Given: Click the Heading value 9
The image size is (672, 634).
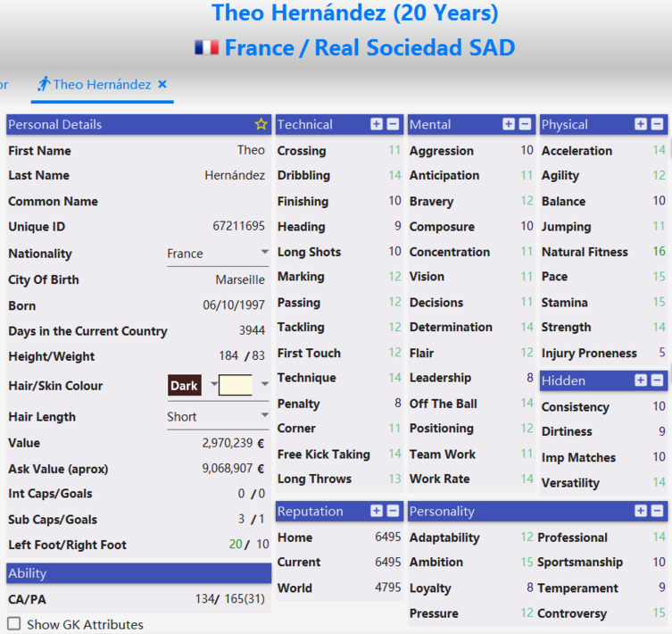Looking at the screenshot, I should [398, 226].
